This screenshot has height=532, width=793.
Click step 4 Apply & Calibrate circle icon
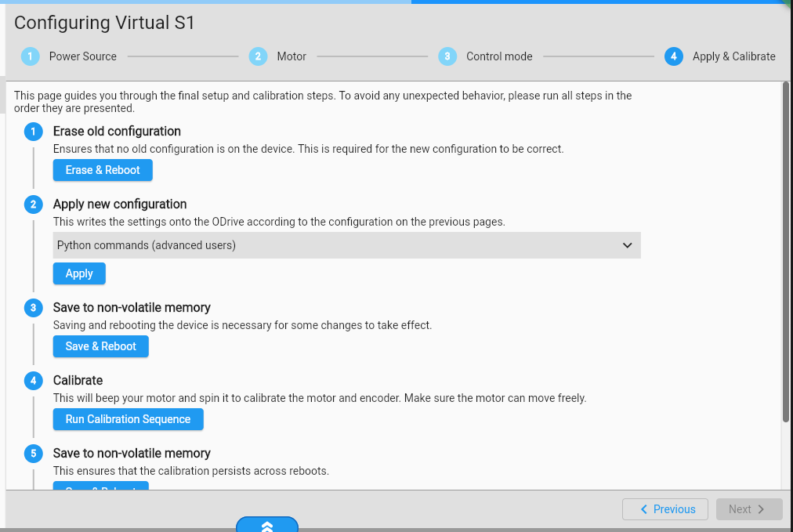coord(673,56)
